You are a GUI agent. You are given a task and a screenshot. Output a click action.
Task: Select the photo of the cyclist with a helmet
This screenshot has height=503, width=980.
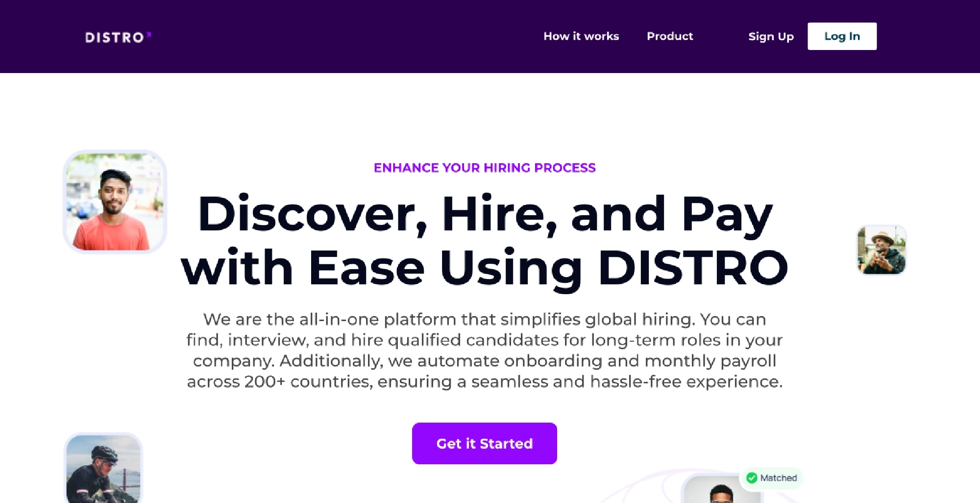coord(103,468)
